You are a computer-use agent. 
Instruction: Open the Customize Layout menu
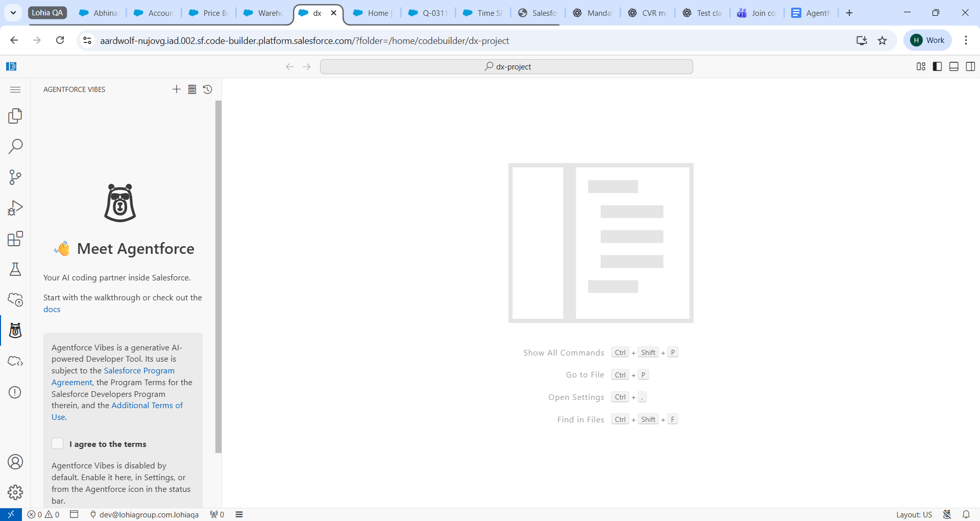tap(921, 66)
